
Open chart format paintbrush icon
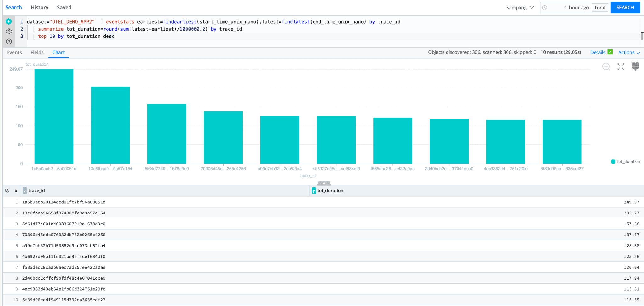635,66
